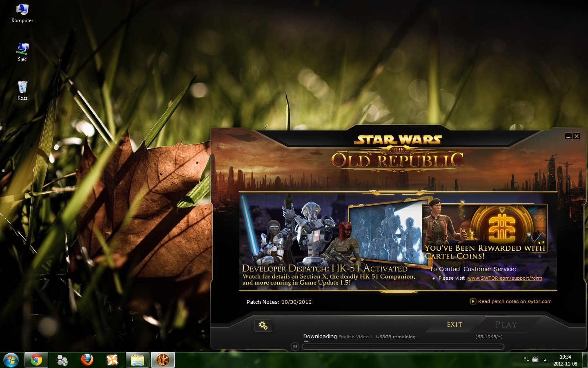Open the on-screen keyboard tray icon
This screenshot has height=368, width=588.
click(535, 359)
